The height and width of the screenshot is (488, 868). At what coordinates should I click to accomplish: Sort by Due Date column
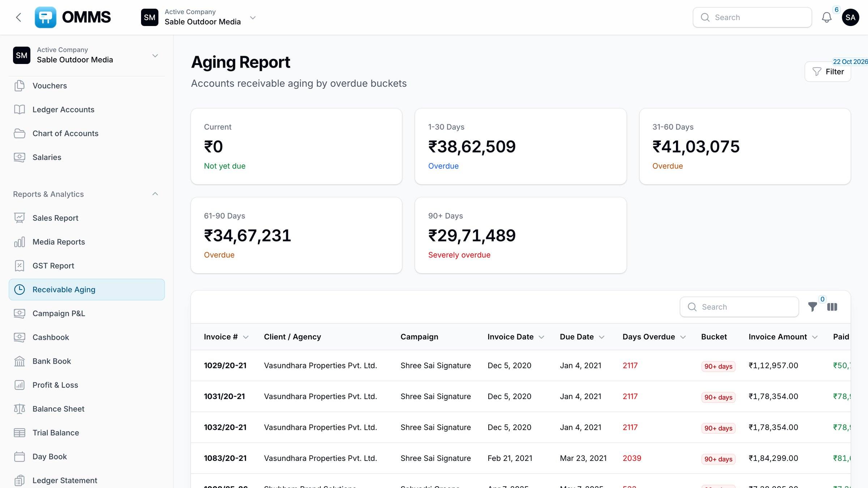[x=582, y=337]
